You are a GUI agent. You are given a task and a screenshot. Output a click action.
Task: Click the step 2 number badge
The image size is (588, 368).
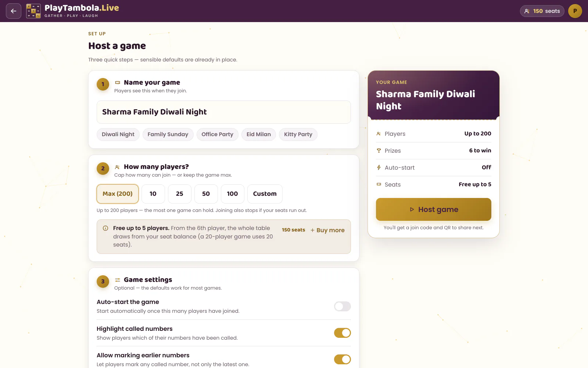(103, 169)
